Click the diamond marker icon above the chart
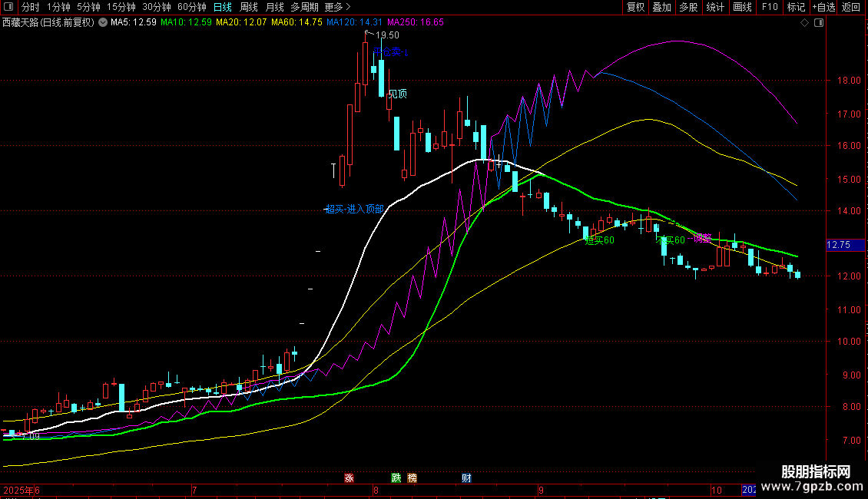 pos(805,23)
